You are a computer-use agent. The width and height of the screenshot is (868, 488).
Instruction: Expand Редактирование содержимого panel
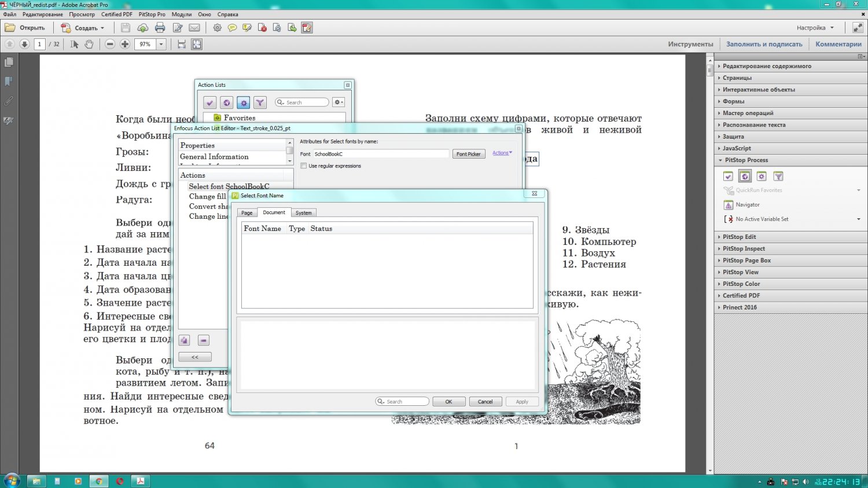pos(790,66)
